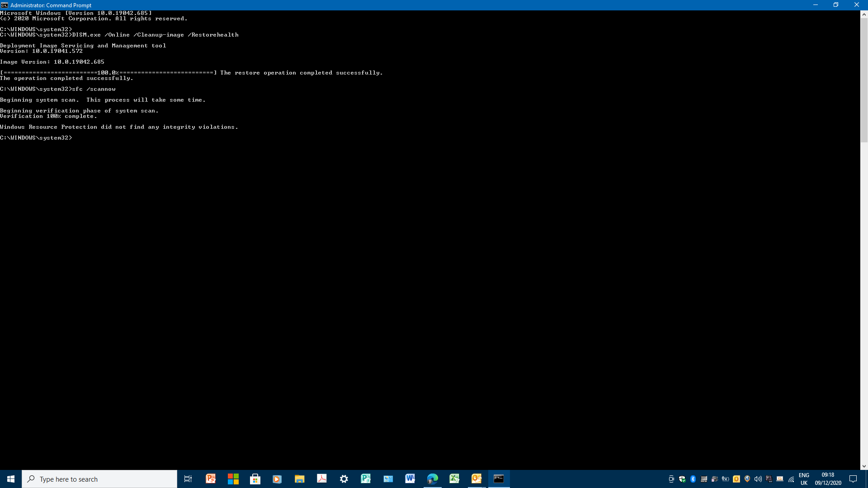The height and width of the screenshot is (488, 868).
Task: Open volume control from system tray
Action: tap(758, 479)
